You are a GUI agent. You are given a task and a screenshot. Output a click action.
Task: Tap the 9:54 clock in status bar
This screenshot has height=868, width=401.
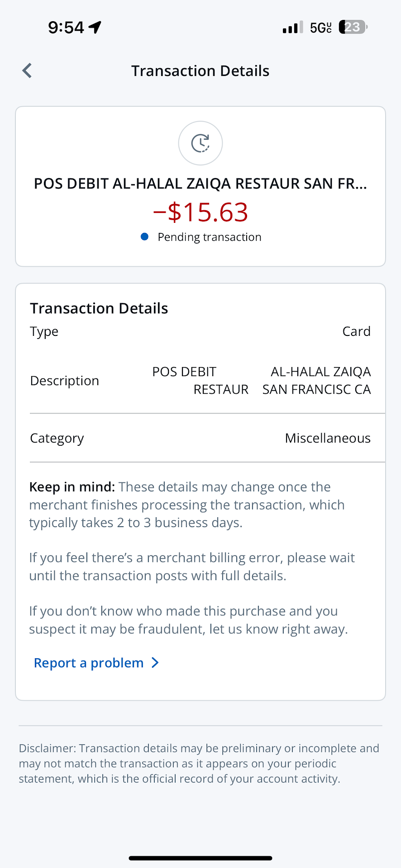[66, 28]
